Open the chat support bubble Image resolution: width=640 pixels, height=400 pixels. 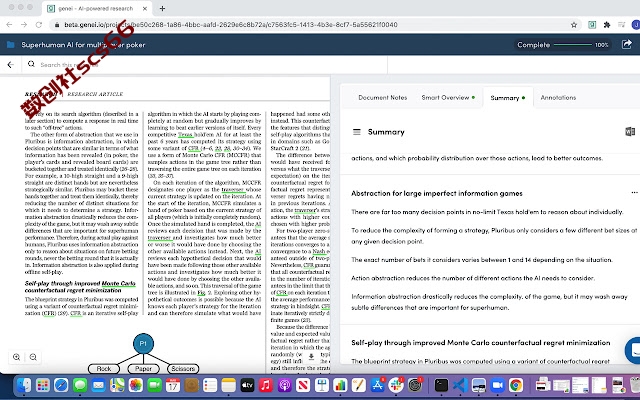tap(633, 350)
